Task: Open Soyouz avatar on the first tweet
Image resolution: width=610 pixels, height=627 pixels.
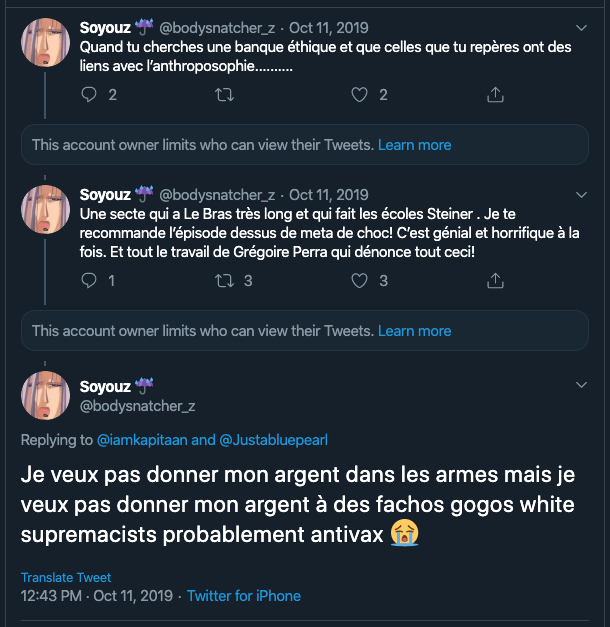Action: pyautogui.click(x=45, y=43)
